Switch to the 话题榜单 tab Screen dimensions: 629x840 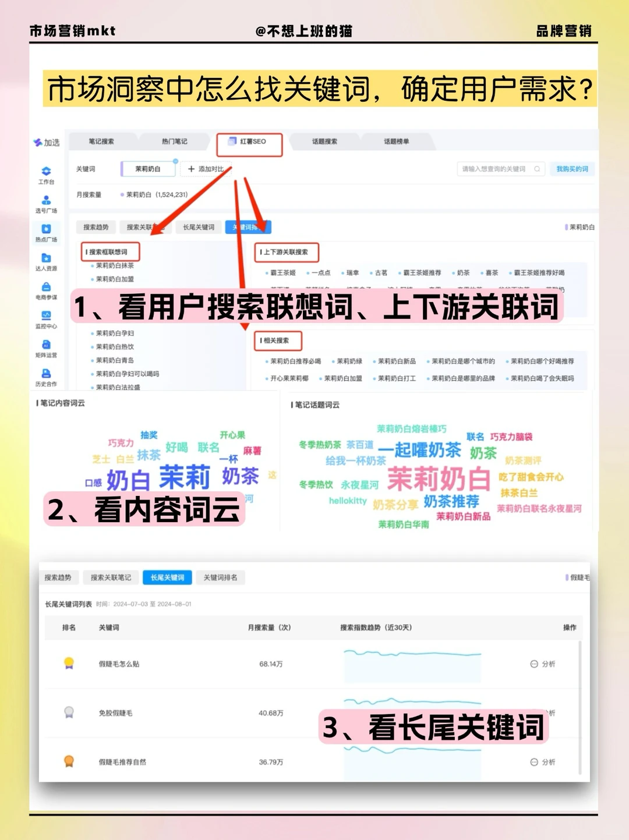pos(396,141)
